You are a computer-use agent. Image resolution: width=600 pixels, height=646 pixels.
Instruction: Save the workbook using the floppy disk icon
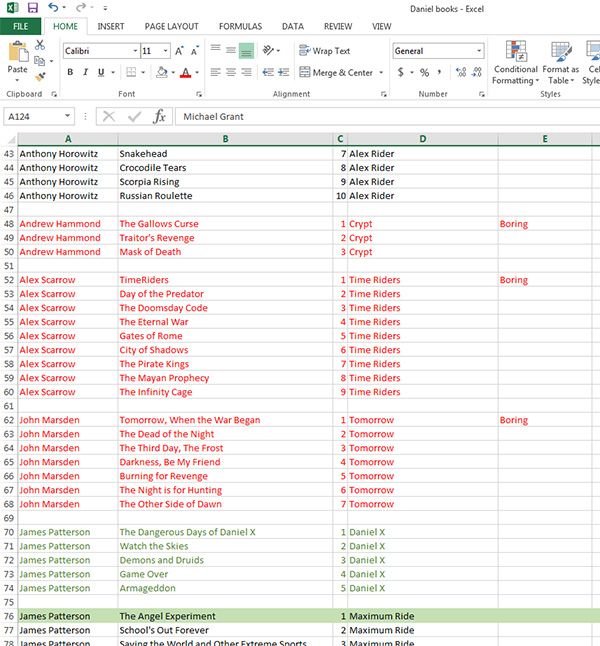(x=32, y=8)
